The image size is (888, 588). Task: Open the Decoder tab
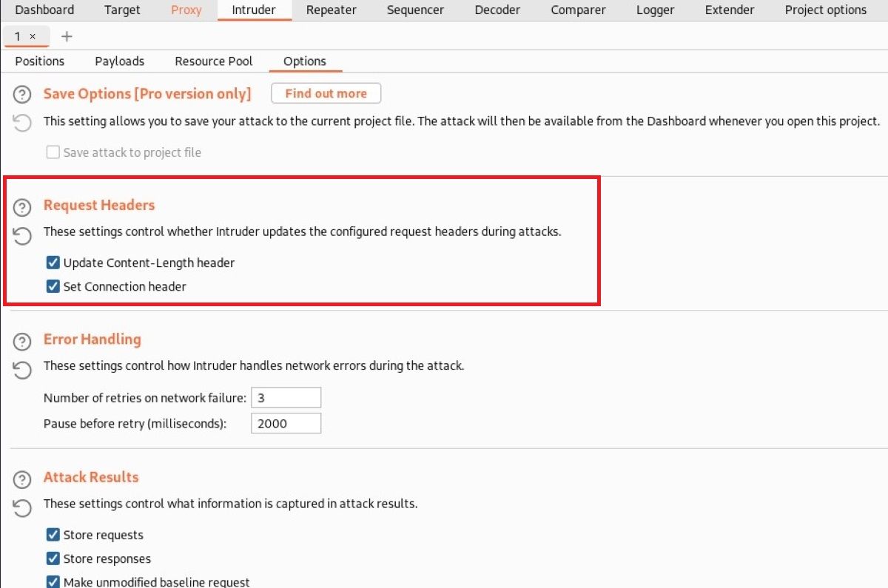pyautogui.click(x=497, y=10)
